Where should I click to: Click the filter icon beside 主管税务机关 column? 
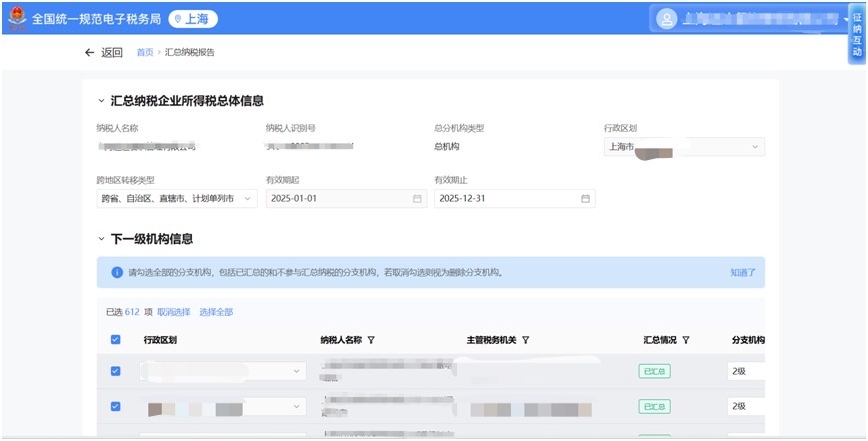(x=525, y=340)
